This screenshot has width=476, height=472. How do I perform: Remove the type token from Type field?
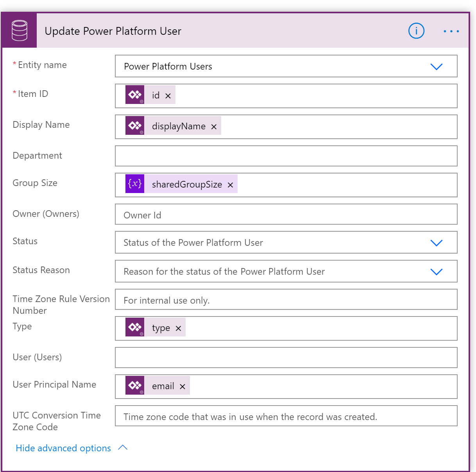point(178,328)
